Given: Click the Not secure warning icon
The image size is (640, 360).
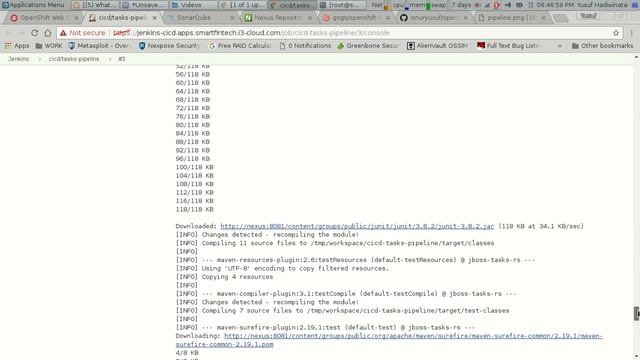Looking at the screenshot, I should 63,33.
